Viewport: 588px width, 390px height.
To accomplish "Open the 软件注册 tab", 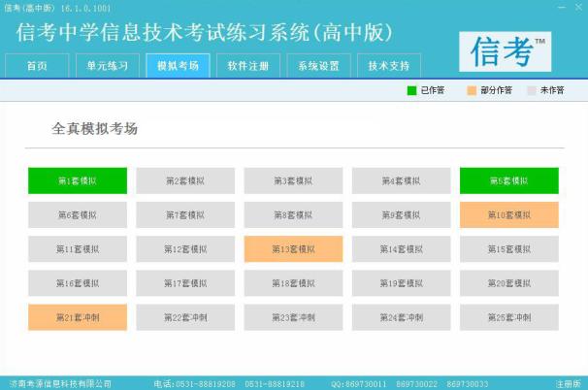I will (248, 66).
